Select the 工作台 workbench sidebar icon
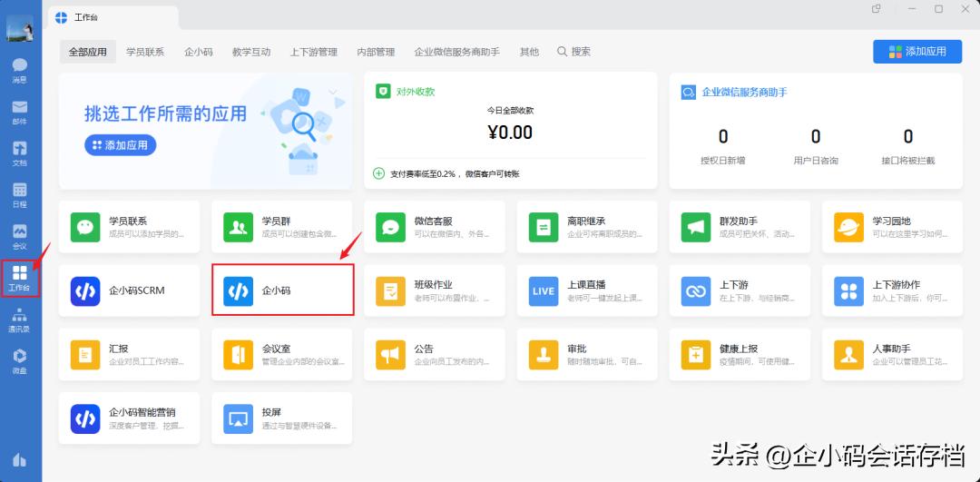980x482 pixels. (20, 278)
